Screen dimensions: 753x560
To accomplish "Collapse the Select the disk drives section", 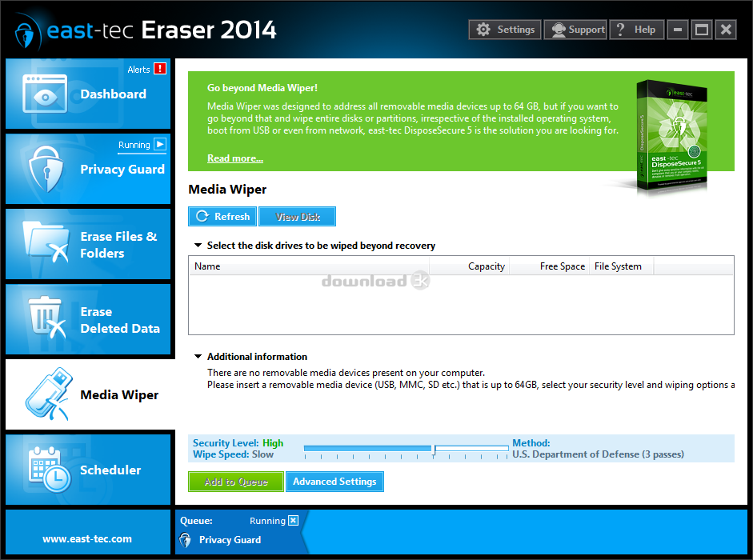I will tap(198, 245).
